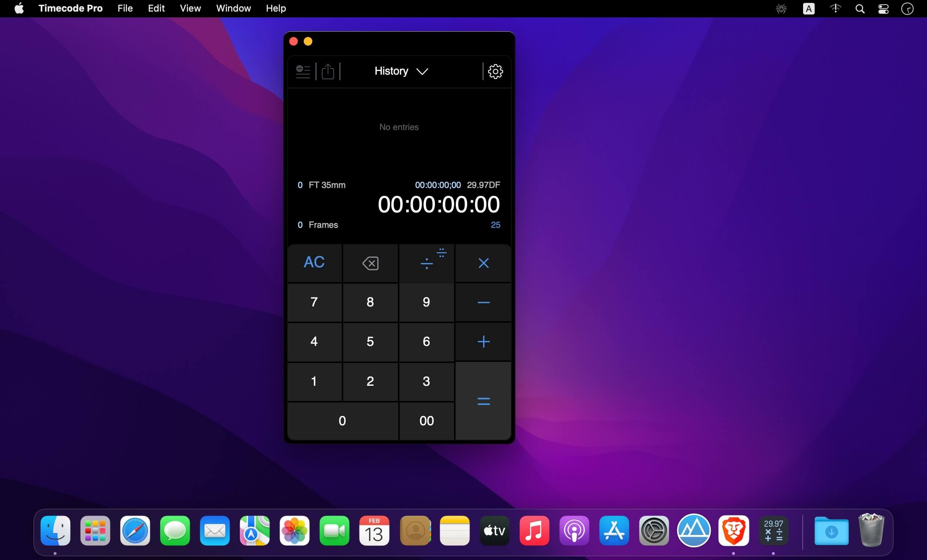Image resolution: width=927 pixels, height=560 pixels.
Task: Expand the History dropdown
Action: pos(400,71)
